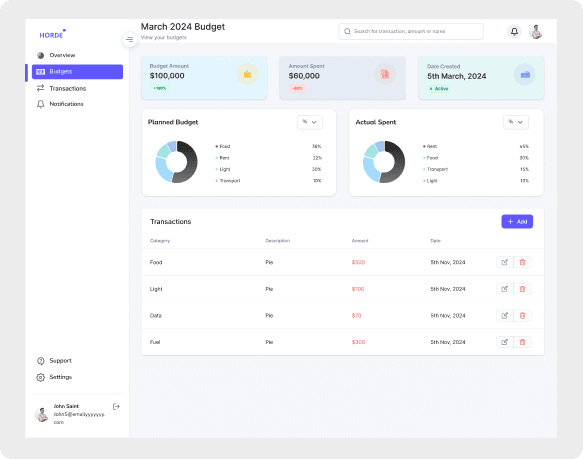The image size is (583, 459).
Task: Collapse sidebar using the hamburger toggle icon
Action: (x=130, y=39)
